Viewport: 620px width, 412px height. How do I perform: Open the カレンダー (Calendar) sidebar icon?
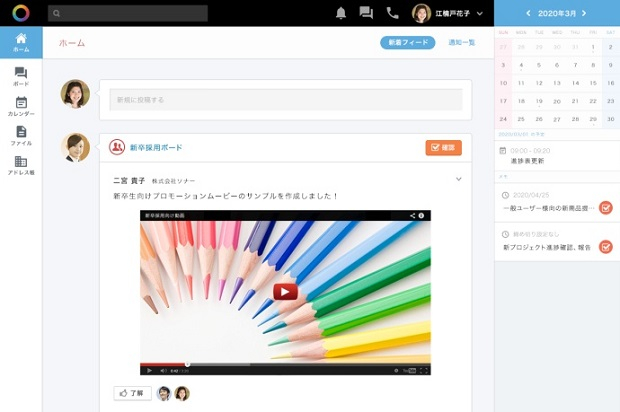click(x=21, y=106)
